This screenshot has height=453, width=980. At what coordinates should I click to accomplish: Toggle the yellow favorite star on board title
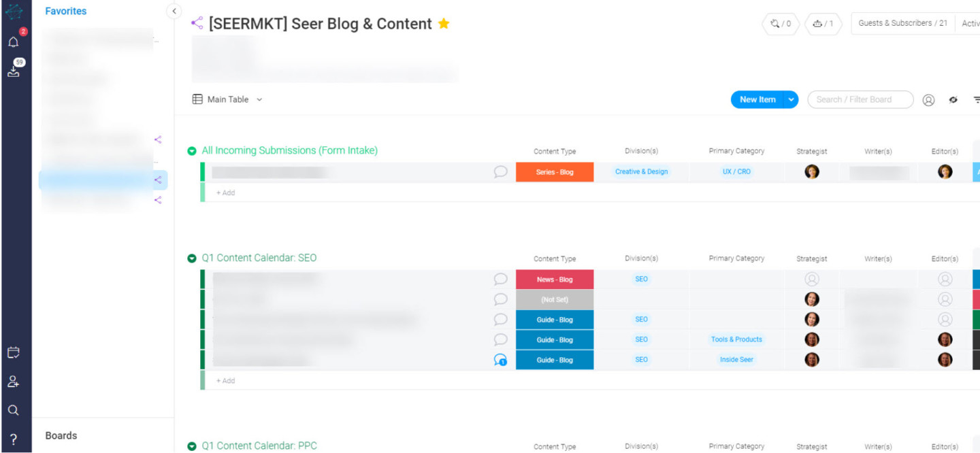point(444,24)
